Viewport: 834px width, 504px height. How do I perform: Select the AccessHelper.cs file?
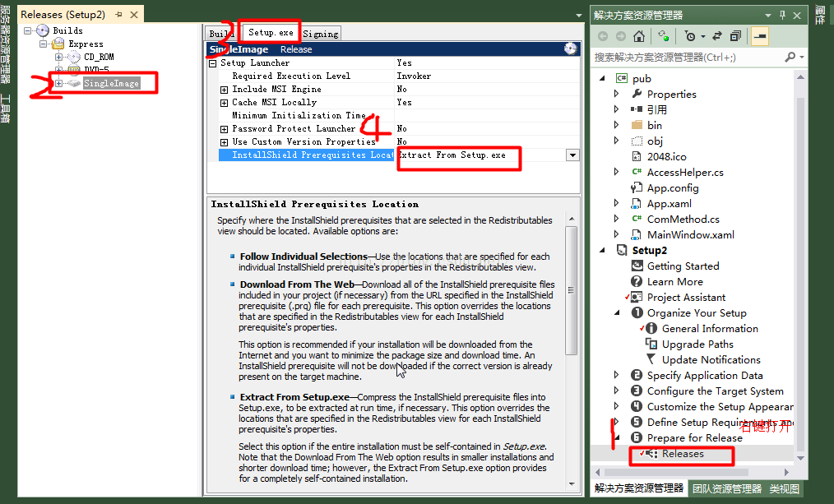[685, 173]
